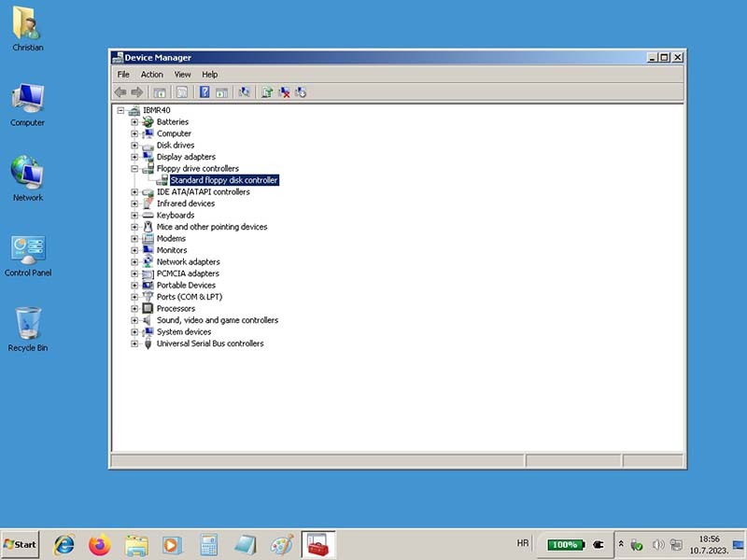Click Update Driver Software toolbar icon

(267, 92)
